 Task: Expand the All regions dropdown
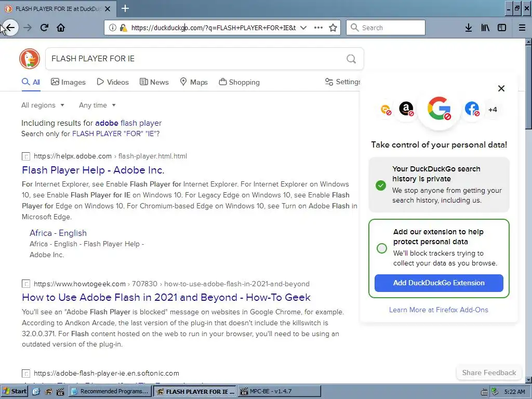click(x=43, y=105)
